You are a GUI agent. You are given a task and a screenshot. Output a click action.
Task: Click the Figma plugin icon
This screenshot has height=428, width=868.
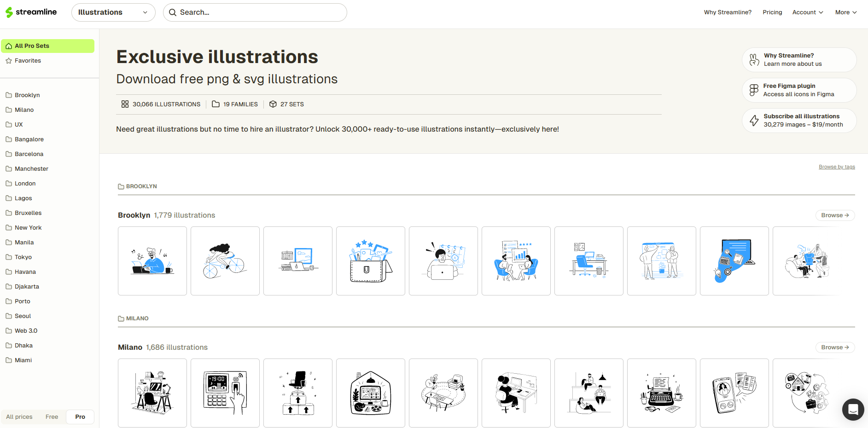[754, 90]
